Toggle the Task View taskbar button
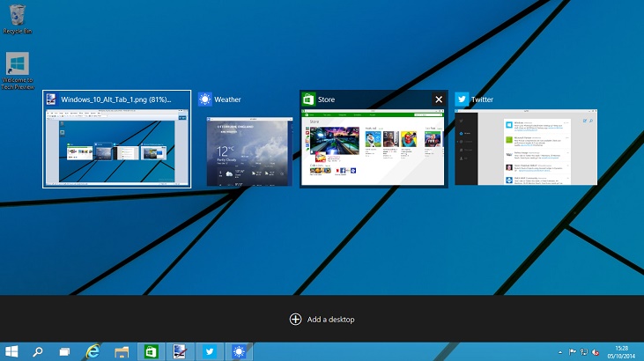The image size is (644, 361). [x=64, y=351]
